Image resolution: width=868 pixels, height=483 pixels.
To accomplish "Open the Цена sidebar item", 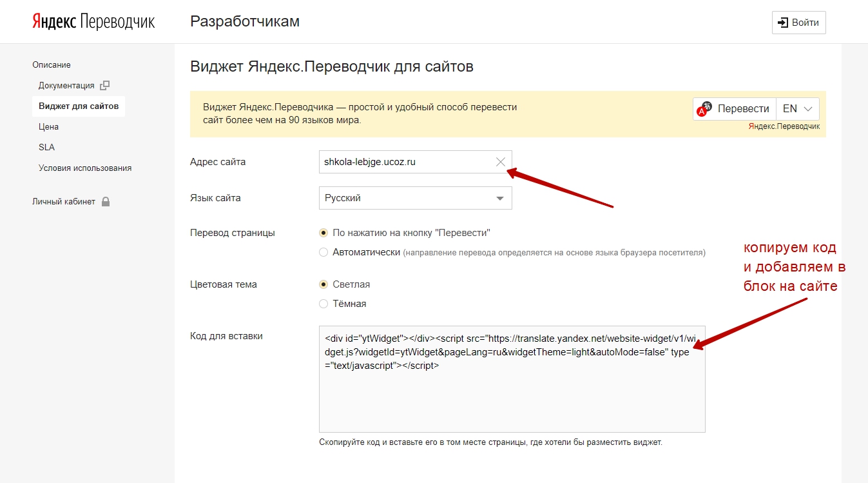I will (x=49, y=127).
